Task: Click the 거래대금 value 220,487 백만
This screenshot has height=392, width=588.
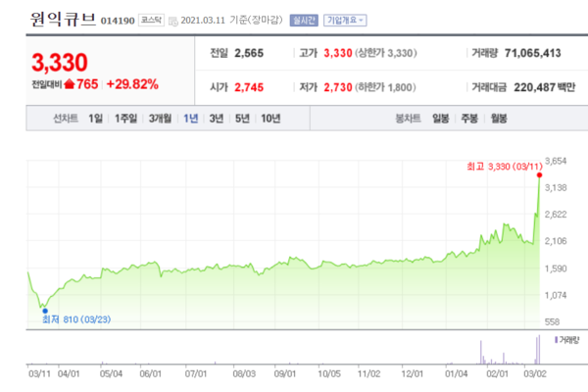Action: tap(545, 87)
